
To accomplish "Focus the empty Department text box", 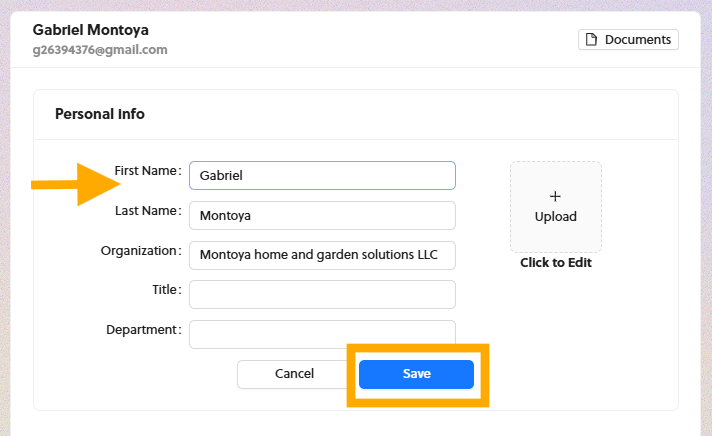I will [x=322, y=333].
